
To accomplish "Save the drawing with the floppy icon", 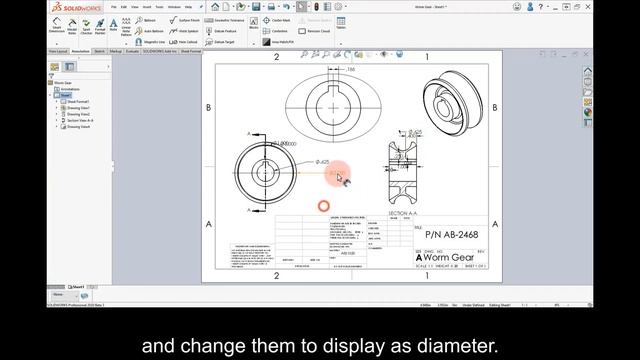I will [256, 7].
